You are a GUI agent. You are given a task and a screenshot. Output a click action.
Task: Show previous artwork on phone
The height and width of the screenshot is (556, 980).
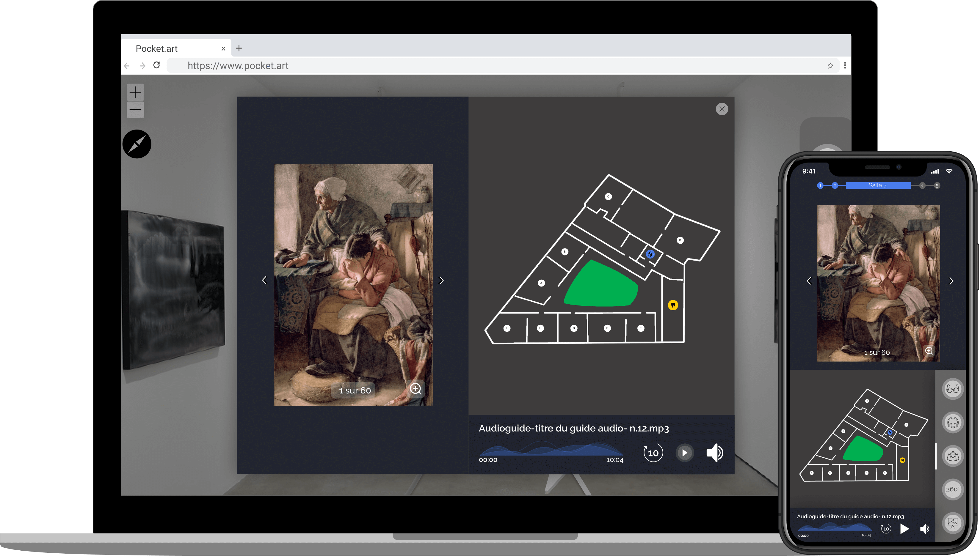(809, 281)
